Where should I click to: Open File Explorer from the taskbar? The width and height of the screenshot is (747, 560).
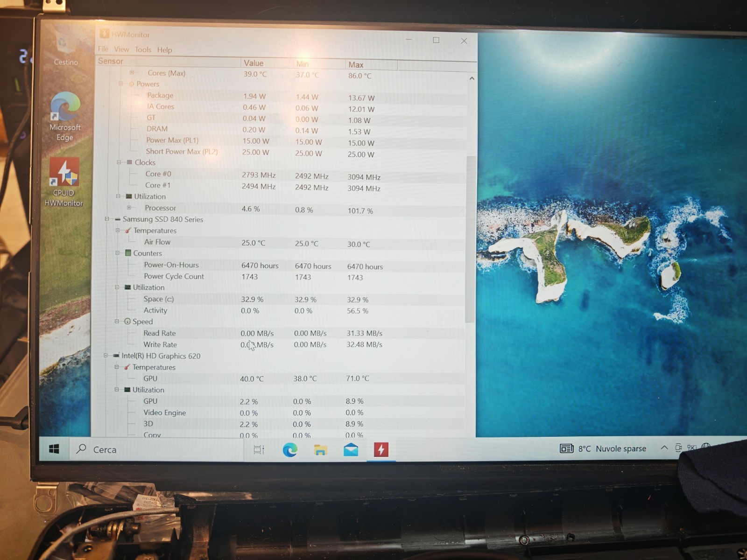coord(320,450)
